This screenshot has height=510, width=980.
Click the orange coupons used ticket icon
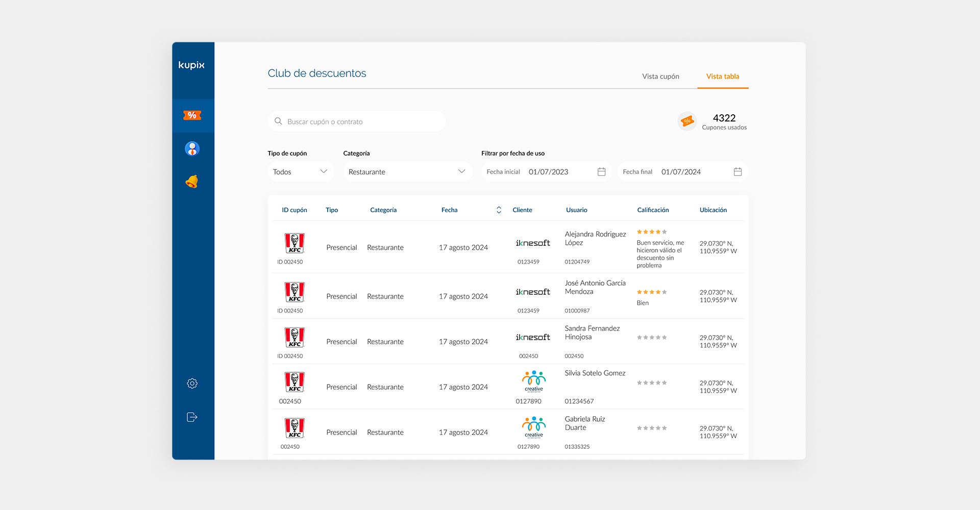coord(687,121)
